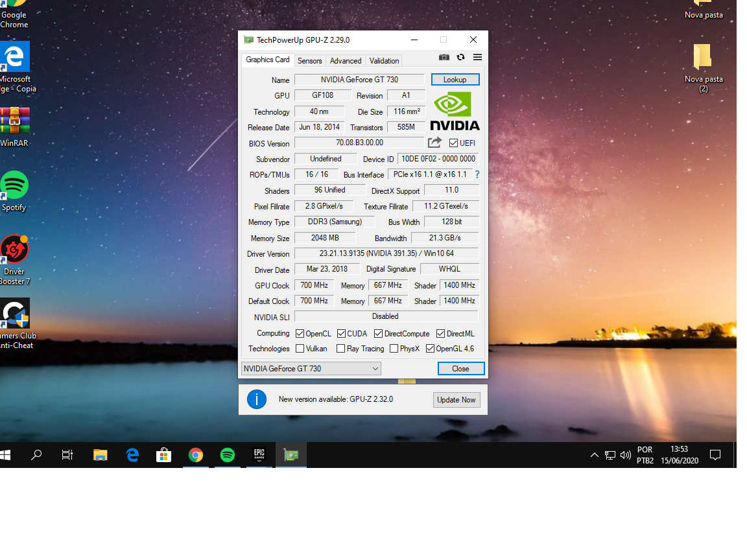Expand the NVIDIA GeForce GT 730 dropdown
The height and width of the screenshot is (560, 747).
[311, 369]
